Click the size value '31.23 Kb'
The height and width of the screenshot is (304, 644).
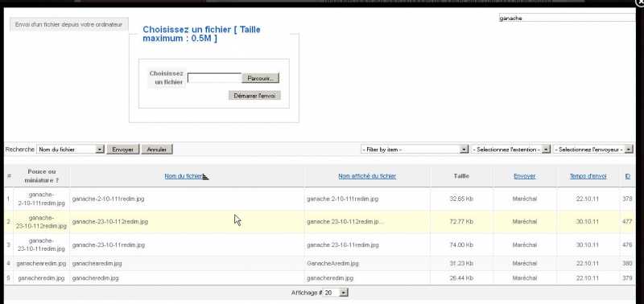[x=461, y=263]
